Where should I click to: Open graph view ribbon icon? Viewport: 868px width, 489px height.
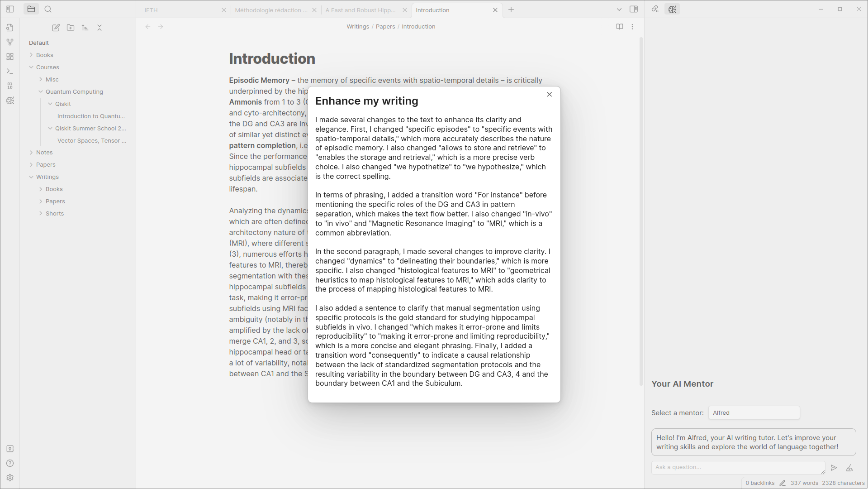10,42
